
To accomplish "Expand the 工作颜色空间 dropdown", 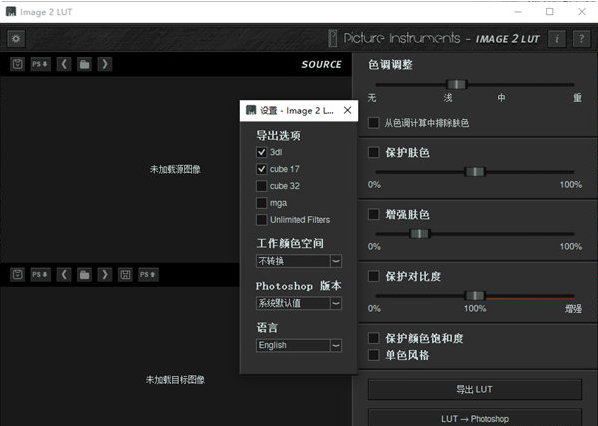I will tap(299, 261).
